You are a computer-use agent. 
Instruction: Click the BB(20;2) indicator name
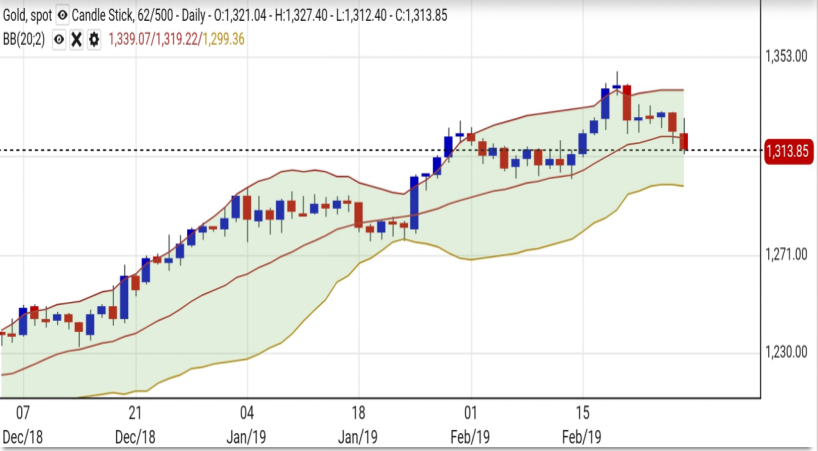click(24, 39)
